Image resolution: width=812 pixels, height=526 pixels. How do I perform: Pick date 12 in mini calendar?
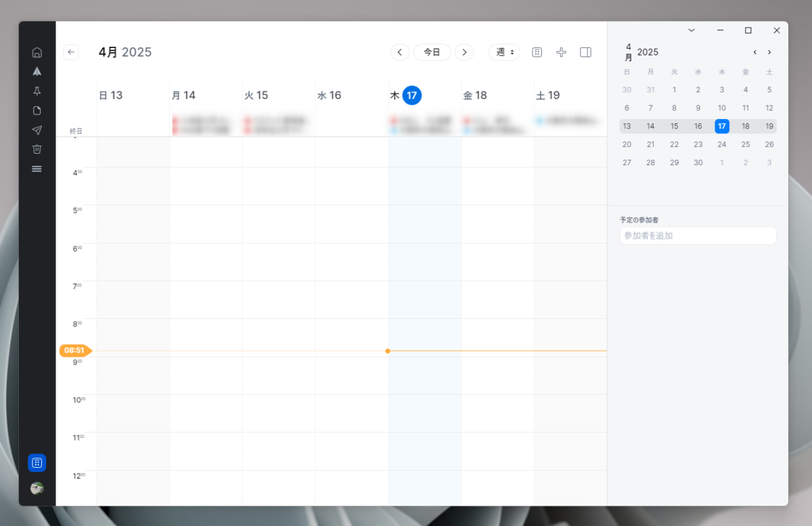point(769,108)
